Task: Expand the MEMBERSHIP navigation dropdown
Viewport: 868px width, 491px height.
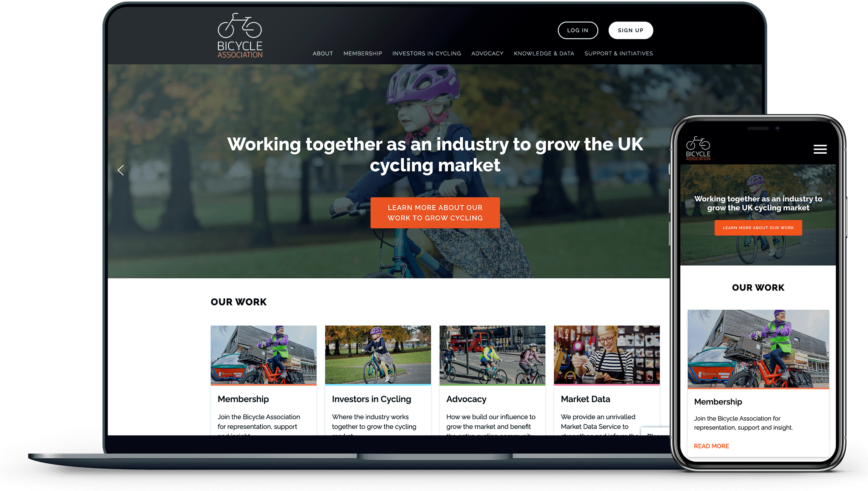Action: tap(362, 53)
